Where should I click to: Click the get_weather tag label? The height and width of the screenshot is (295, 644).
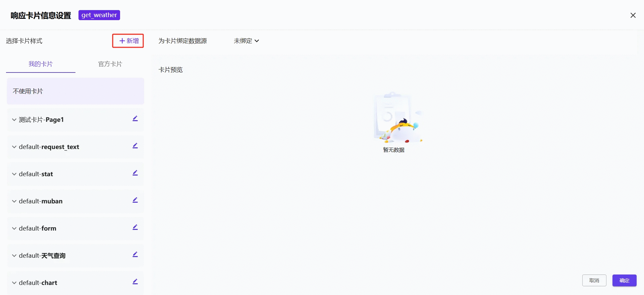(99, 15)
